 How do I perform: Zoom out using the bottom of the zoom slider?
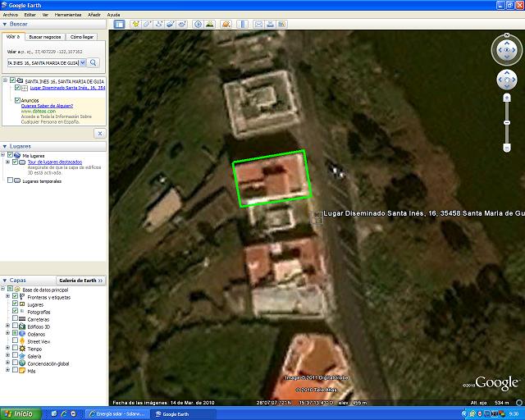507,148
